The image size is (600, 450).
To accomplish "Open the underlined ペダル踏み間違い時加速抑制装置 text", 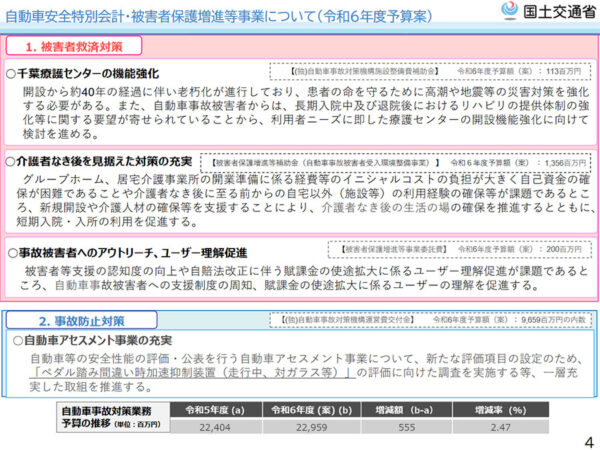I will (190, 373).
